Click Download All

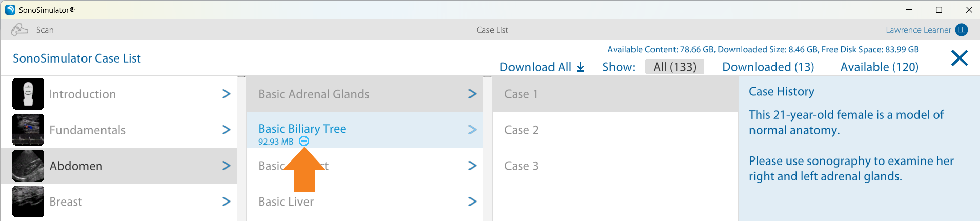pos(542,67)
